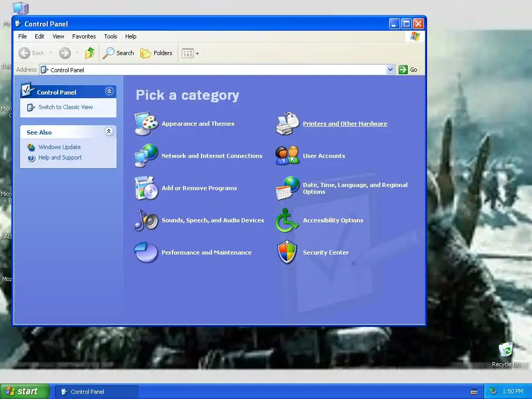Click the Windows Update icon in See Also
Image resolution: width=532 pixels, height=399 pixels.
point(31,147)
